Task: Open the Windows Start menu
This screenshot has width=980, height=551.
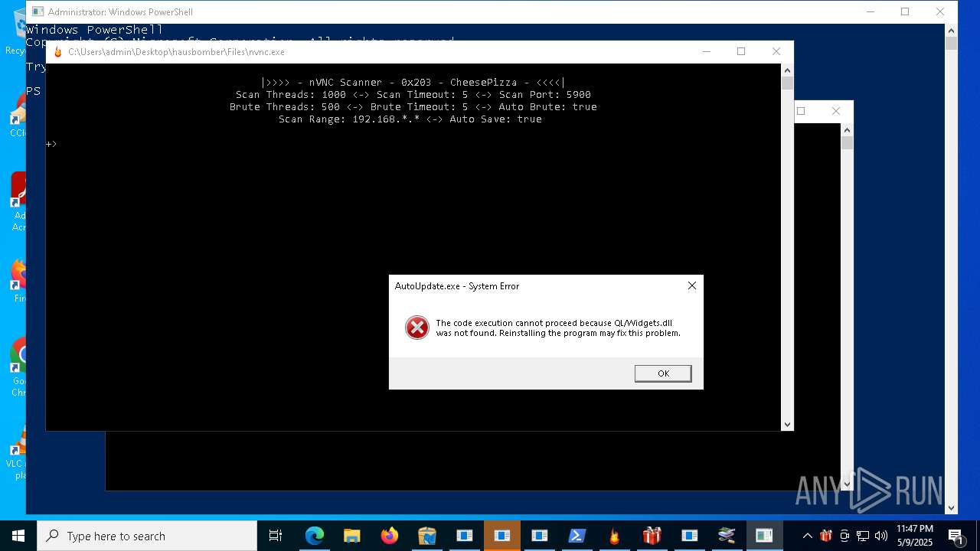Action: (18, 536)
